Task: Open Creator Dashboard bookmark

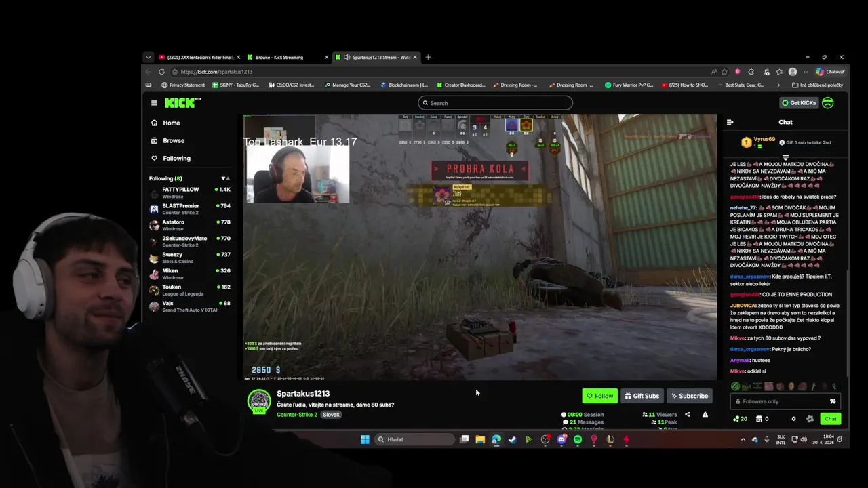Action: 461,85
